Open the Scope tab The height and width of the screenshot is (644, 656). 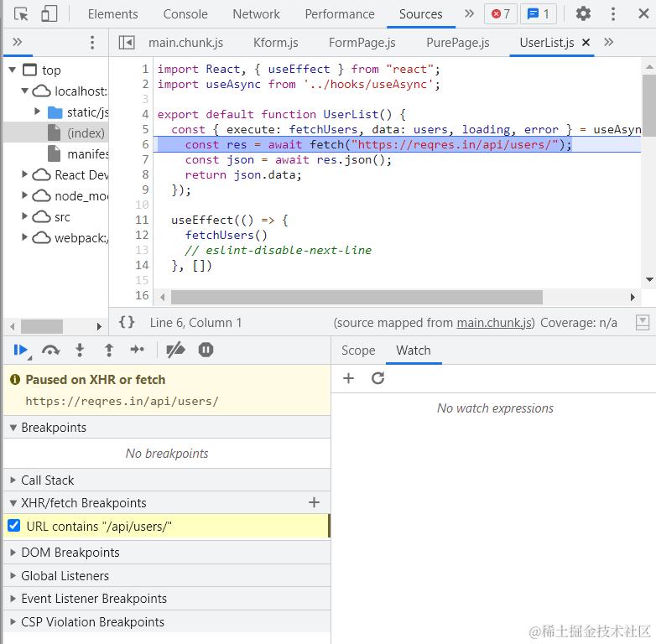click(358, 350)
